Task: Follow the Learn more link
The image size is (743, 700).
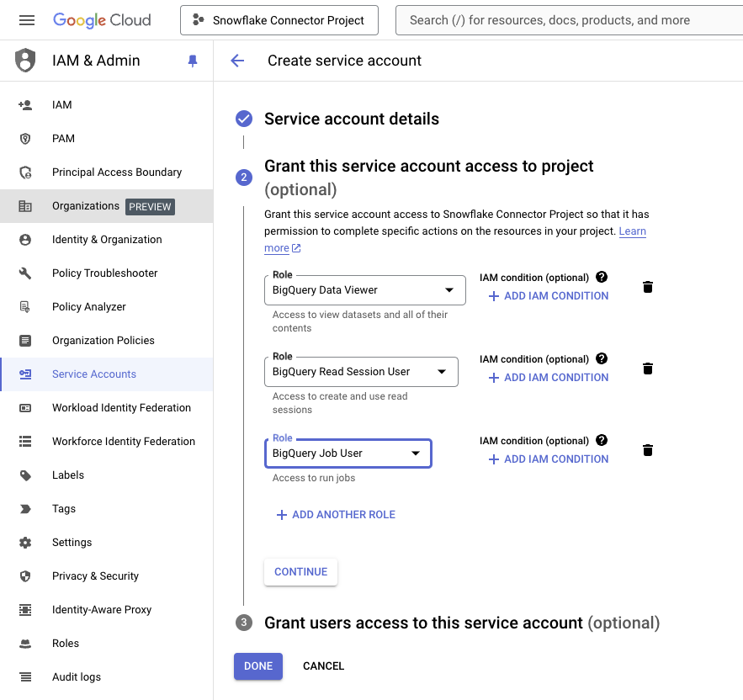Action: (x=632, y=231)
